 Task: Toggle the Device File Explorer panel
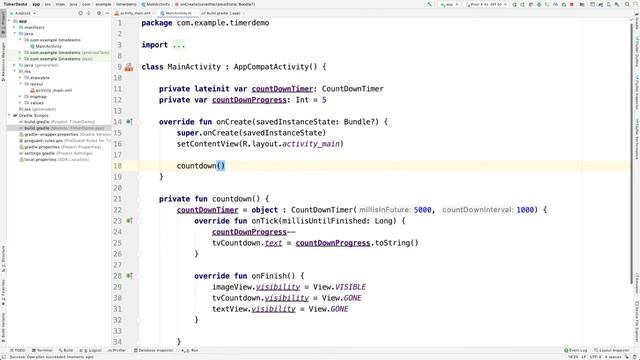coord(637,322)
